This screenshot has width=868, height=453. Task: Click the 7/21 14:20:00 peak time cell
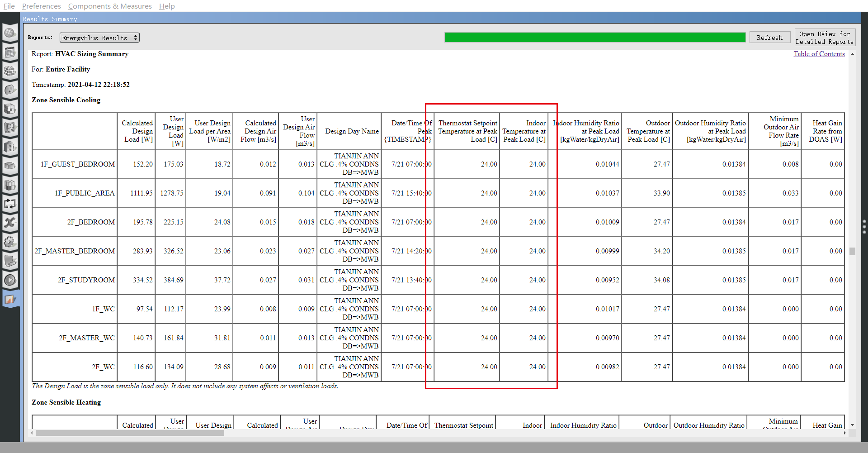(411, 251)
